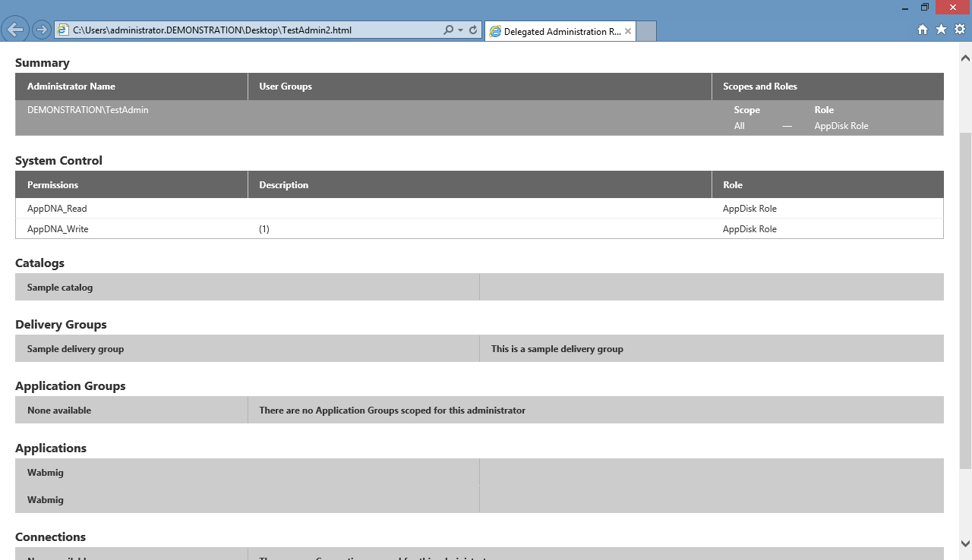Click the Wabmig application entry
This screenshot has height=560, width=972.
pos(46,472)
